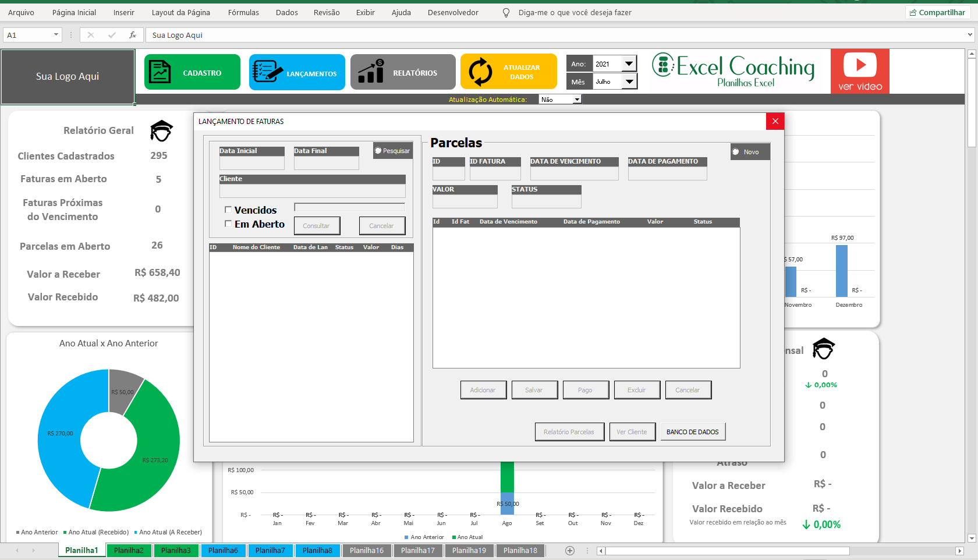978x560 pixels.
Task: Click the Consultar button
Action: point(317,226)
